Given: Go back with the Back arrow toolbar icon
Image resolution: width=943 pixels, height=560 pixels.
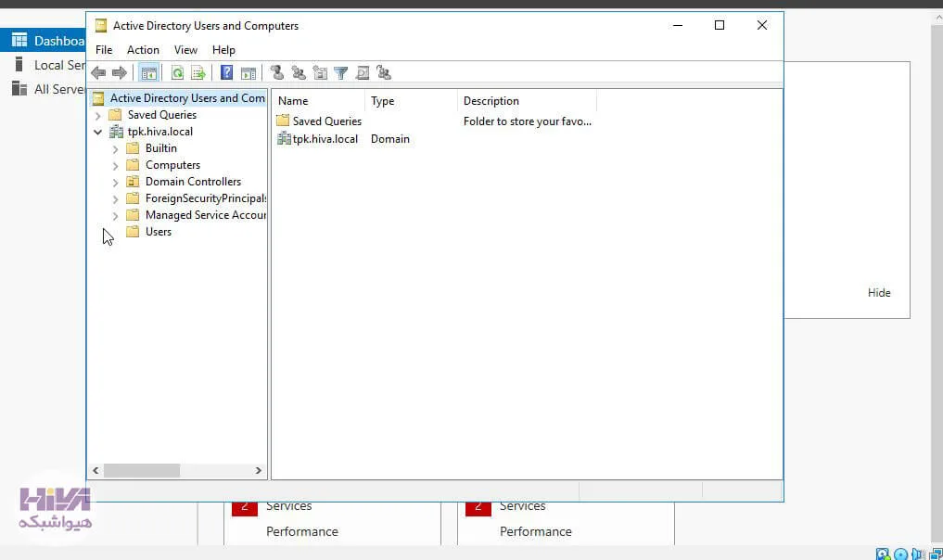Looking at the screenshot, I should coord(98,73).
